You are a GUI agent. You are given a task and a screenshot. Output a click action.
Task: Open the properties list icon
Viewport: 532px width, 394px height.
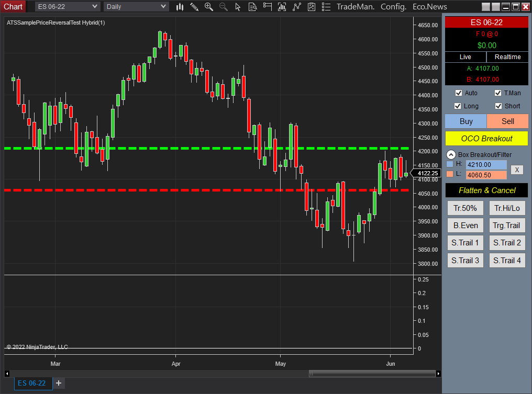326,7
